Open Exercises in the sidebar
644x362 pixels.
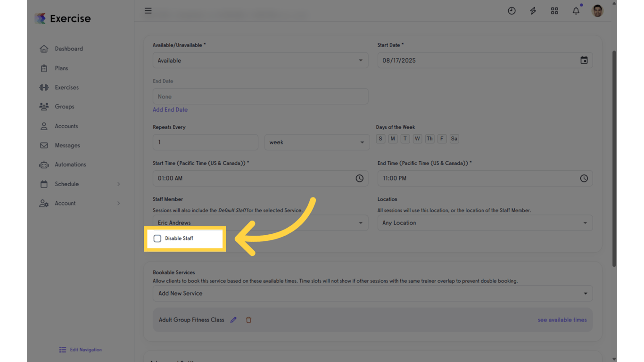66,88
